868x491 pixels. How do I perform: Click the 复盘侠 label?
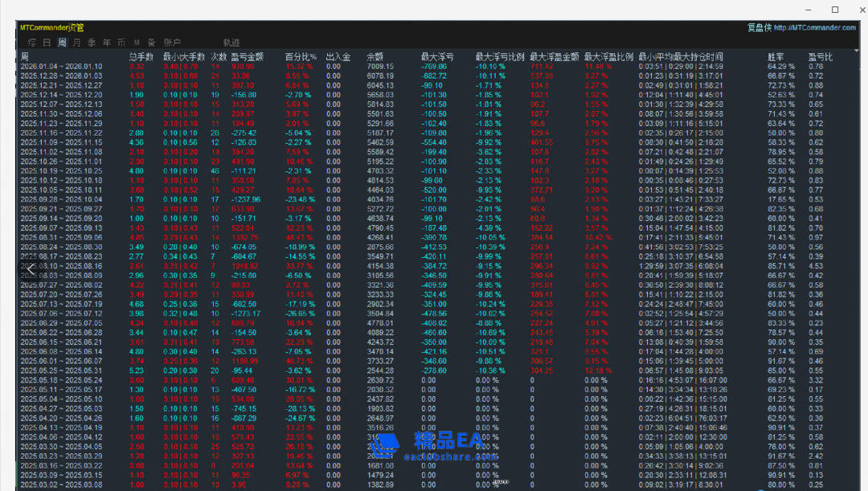(x=759, y=28)
